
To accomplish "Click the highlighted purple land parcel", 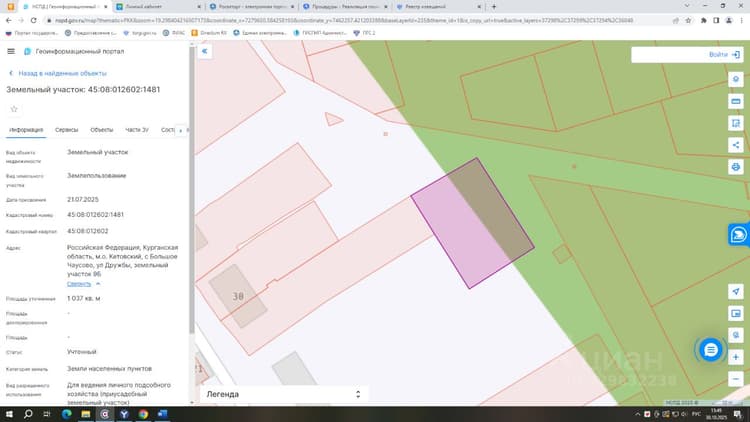I will [472, 223].
